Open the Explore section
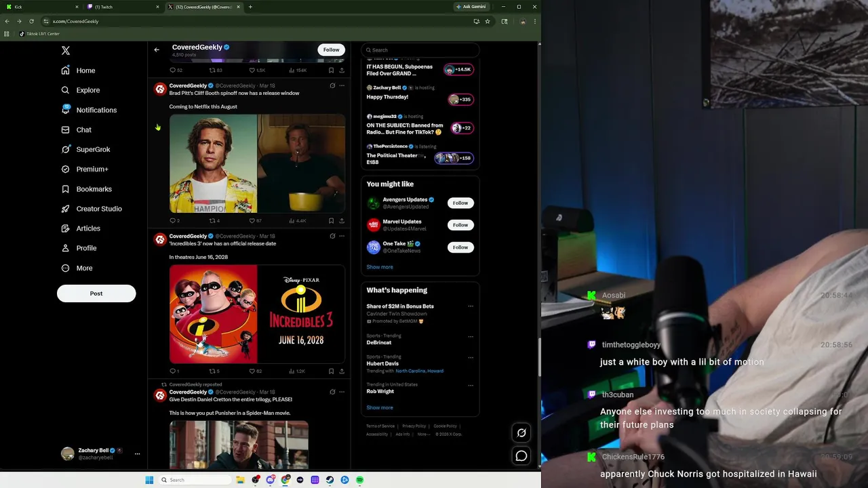The width and height of the screenshot is (868, 488). click(x=80, y=90)
